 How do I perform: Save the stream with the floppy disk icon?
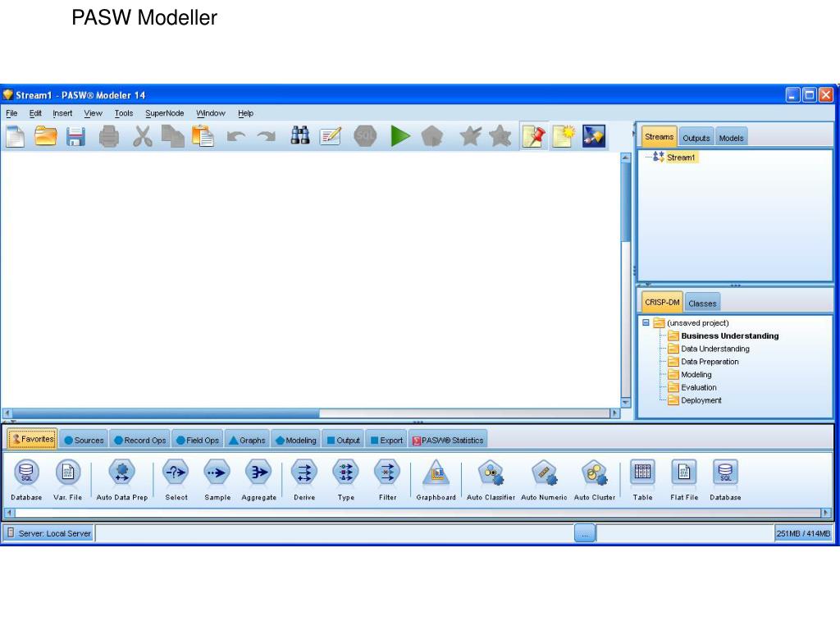tap(75, 137)
